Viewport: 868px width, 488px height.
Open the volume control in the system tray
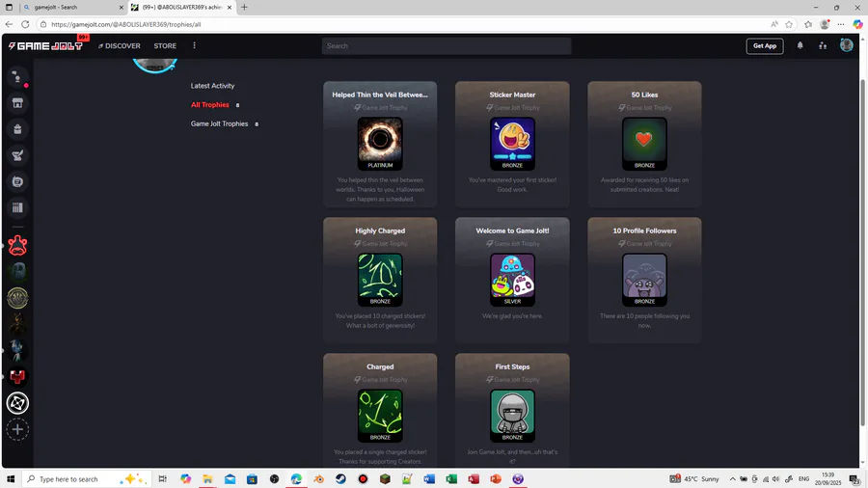click(x=775, y=479)
